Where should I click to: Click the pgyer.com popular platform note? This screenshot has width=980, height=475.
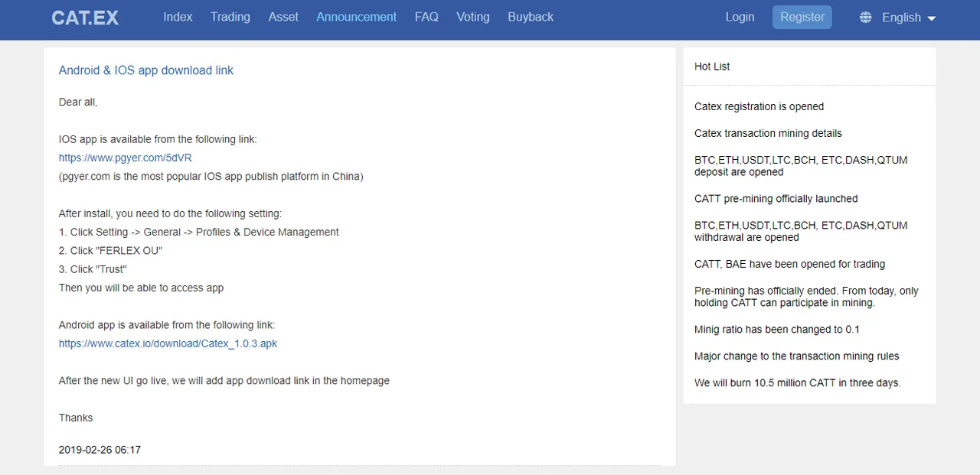pyautogui.click(x=211, y=177)
